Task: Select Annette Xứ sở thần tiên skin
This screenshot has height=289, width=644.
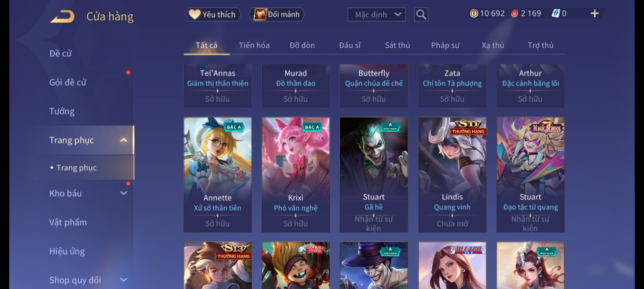Action: tap(217, 174)
